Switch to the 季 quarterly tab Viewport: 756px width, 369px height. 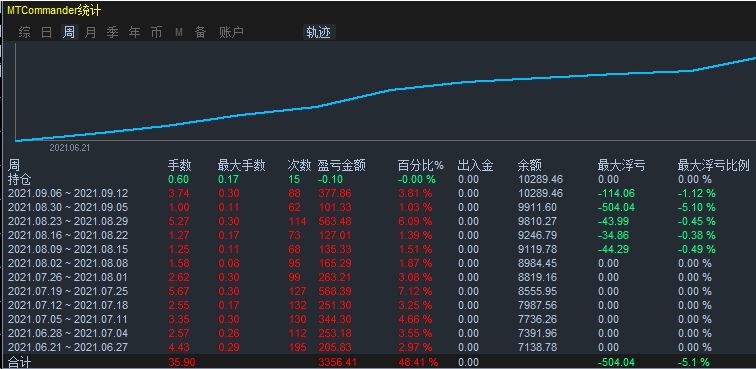[112, 32]
